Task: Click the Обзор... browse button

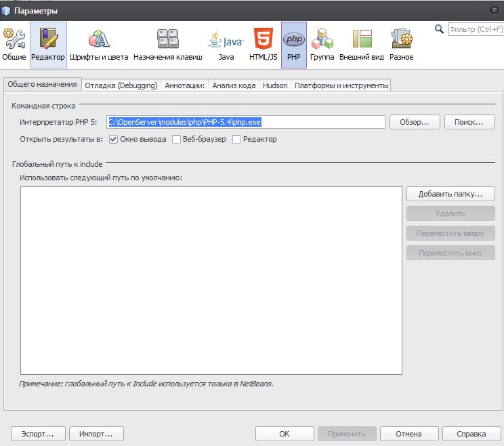Action: 414,123
